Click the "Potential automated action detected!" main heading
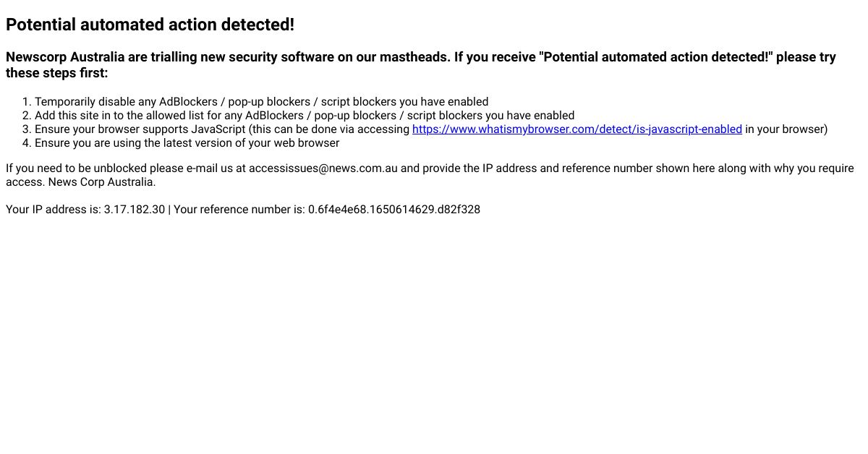 tap(150, 25)
